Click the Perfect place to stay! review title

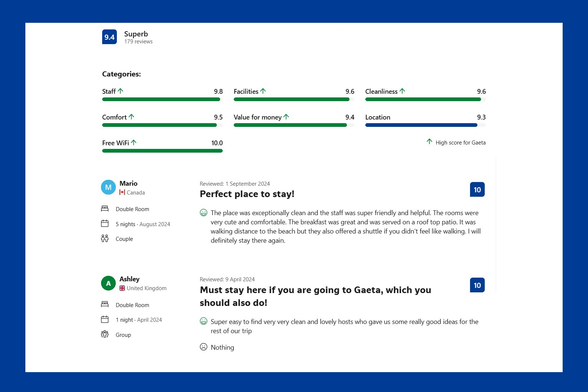pyautogui.click(x=247, y=194)
